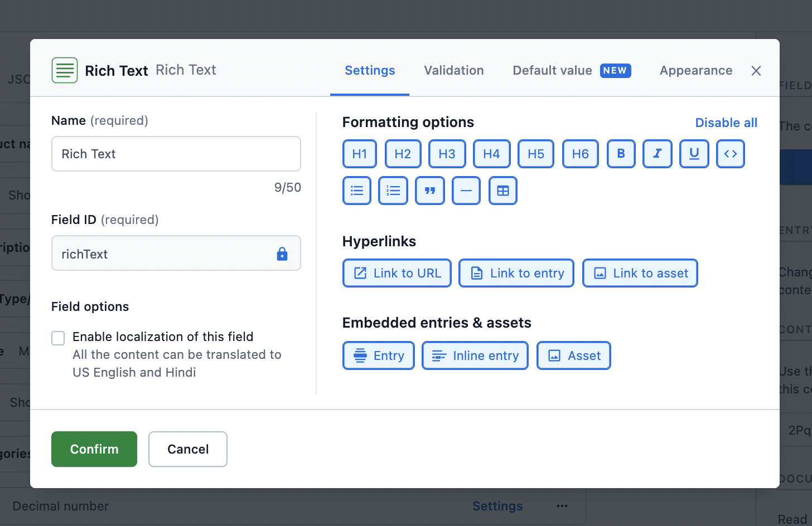Click inside the Name input field
Viewport: 812px width, 526px height.
point(176,154)
